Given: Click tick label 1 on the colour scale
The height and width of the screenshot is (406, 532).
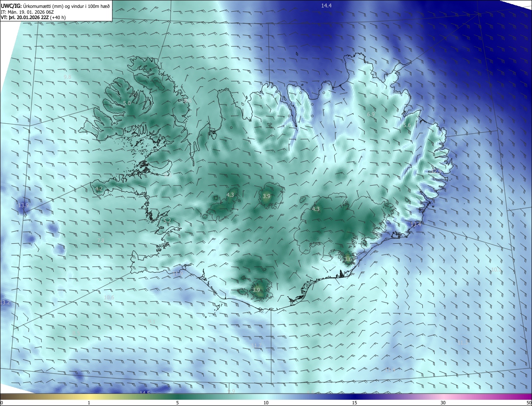Looking at the screenshot, I should pyautogui.click(x=89, y=403).
